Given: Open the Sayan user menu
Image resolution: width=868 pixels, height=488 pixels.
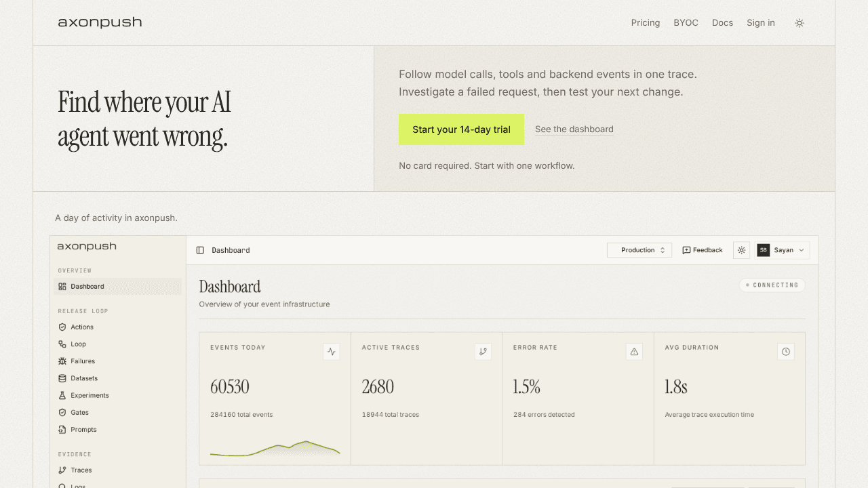Looking at the screenshot, I should pyautogui.click(x=783, y=250).
